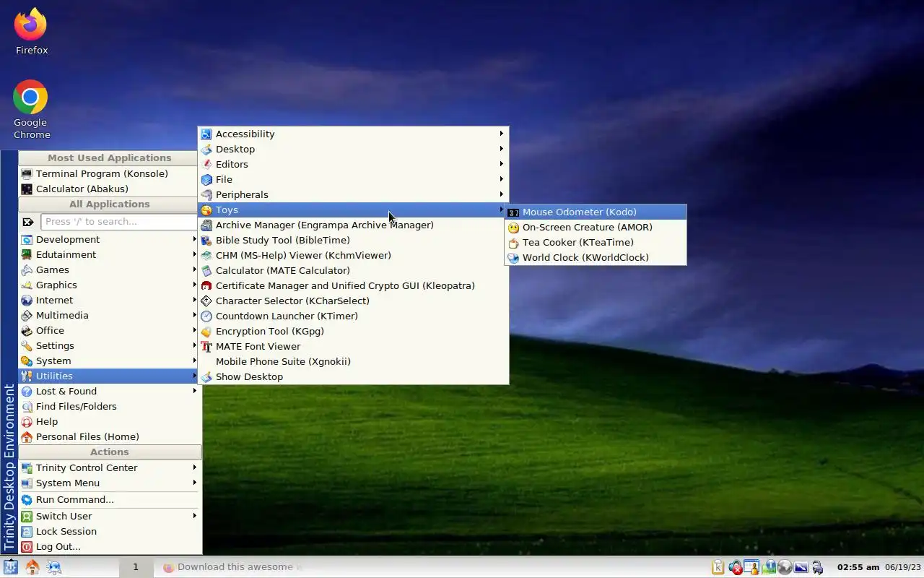Focus the menu search field
The width and height of the screenshot is (924, 578).
coord(119,222)
